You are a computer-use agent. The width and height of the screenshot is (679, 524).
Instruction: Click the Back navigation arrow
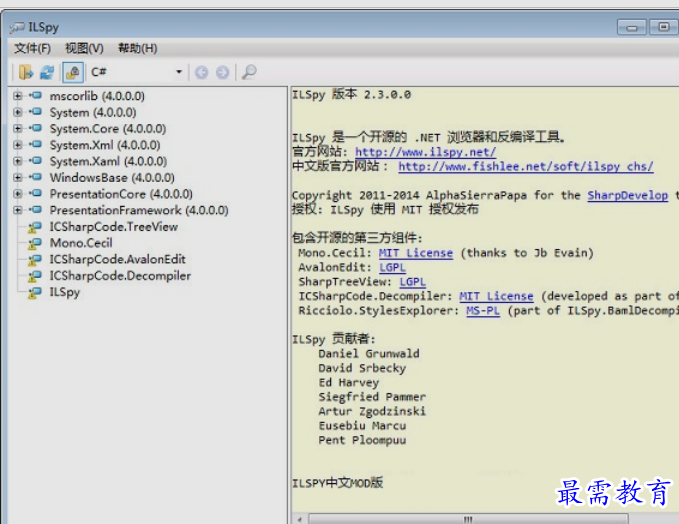[201, 72]
